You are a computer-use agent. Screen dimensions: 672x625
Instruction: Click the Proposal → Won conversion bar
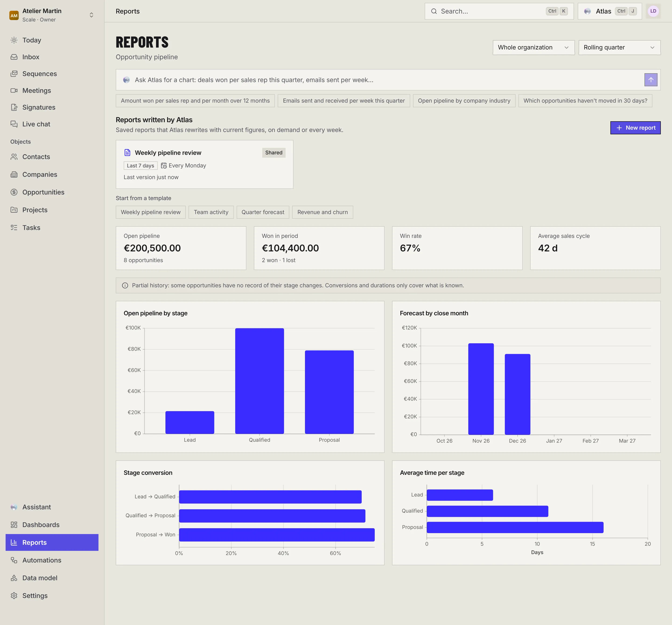click(x=276, y=535)
